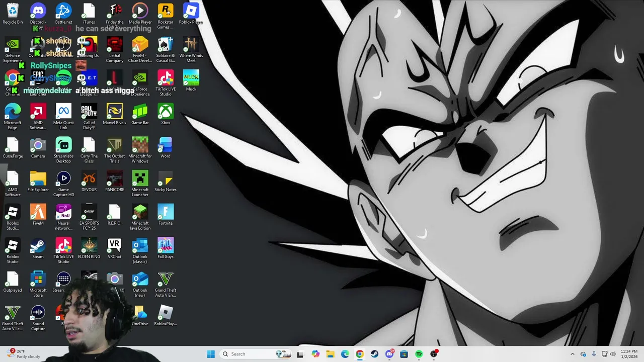Open the Minecraft Launcher shortcut
644x362 pixels.
pyautogui.click(x=140, y=184)
